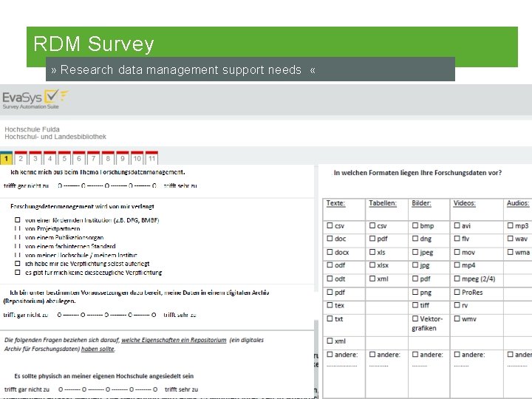Check Vektorgrafiken option
This screenshot has height=399, width=532.
pos(415,318)
